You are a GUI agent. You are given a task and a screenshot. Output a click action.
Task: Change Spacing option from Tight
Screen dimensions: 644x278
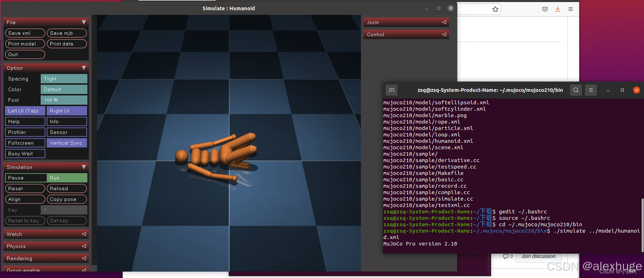(64, 79)
